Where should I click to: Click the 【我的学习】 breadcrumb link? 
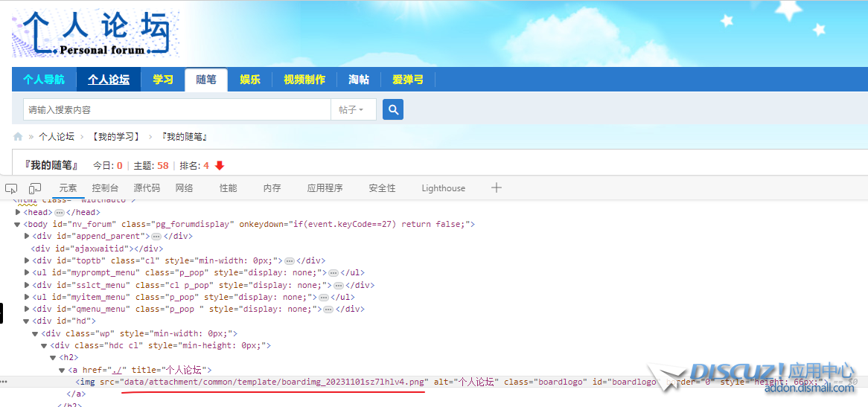tap(115, 137)
